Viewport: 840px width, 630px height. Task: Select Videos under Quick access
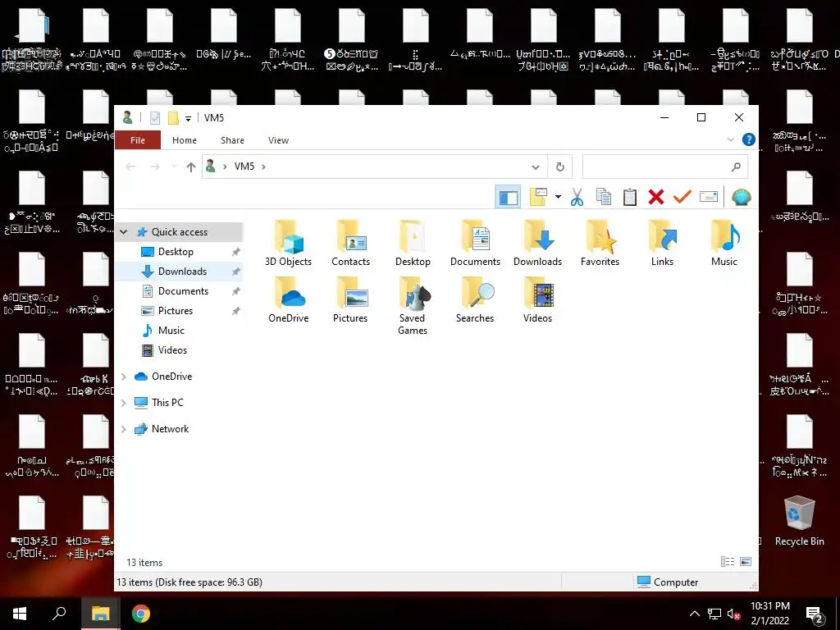click(x=172, y=350)
